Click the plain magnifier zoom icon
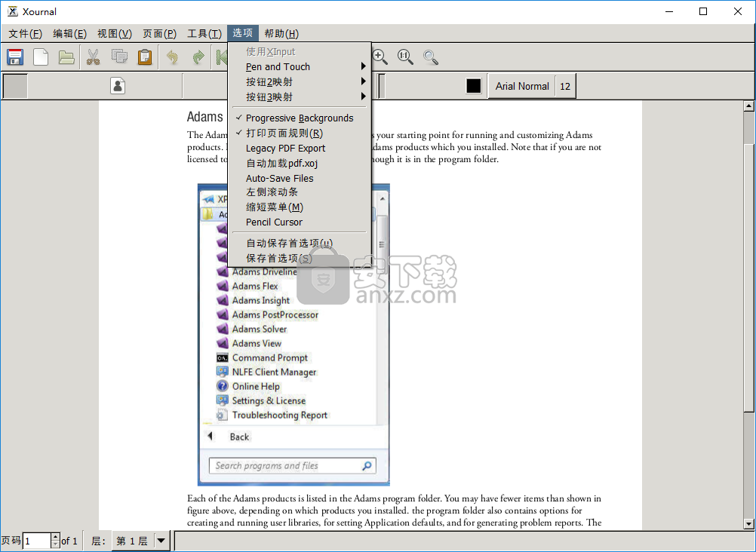This screenshot has width=756, height=552. coord(431,57)
